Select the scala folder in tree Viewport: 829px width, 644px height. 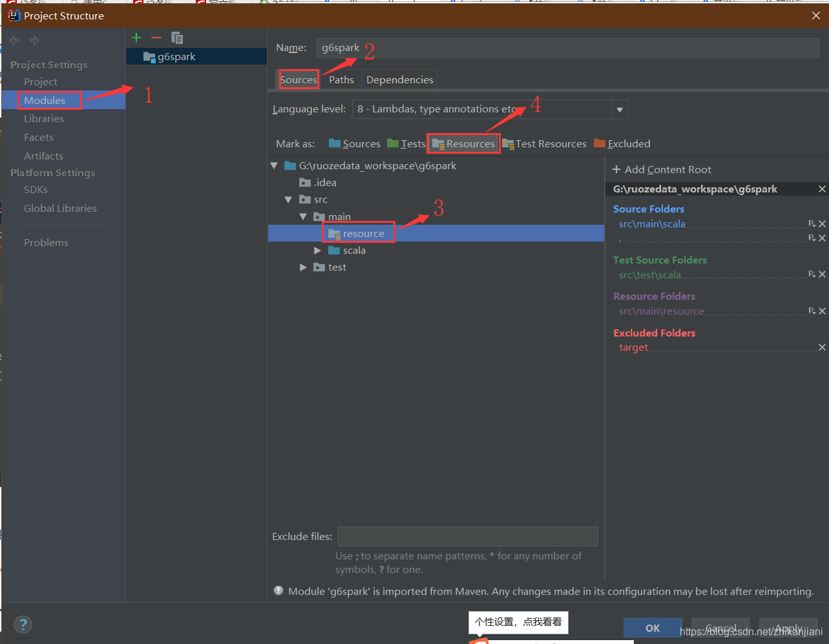click(347, 250)
